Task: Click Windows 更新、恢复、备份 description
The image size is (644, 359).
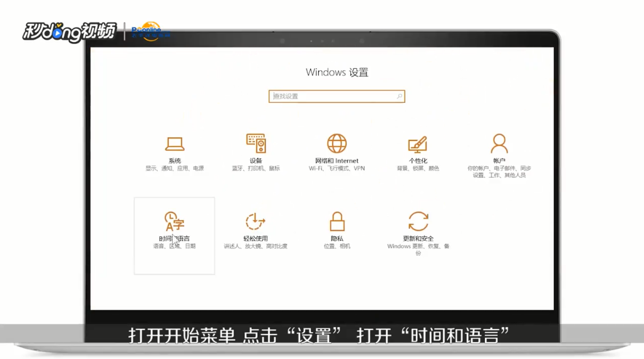Action: (x=418, y=249)
